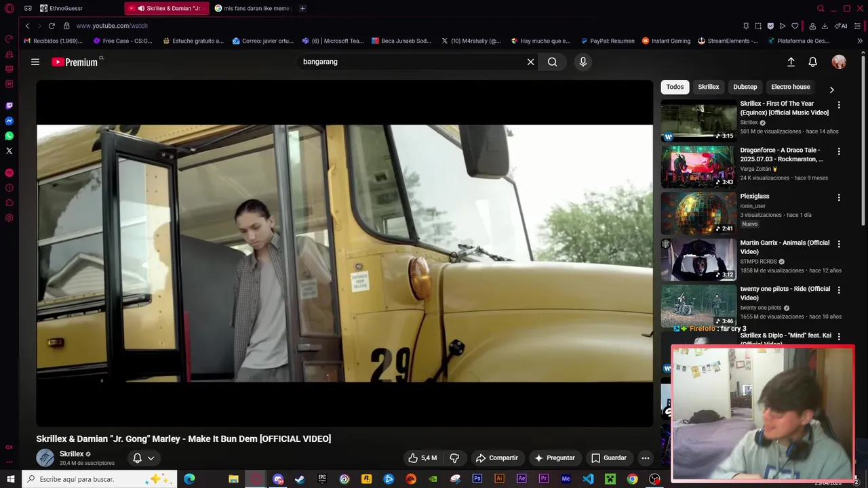This screenshot has height=488, width=868.
Task: Open the Opera easy setup menu icon
Action: pyautogui.click(x=858, y=26)
